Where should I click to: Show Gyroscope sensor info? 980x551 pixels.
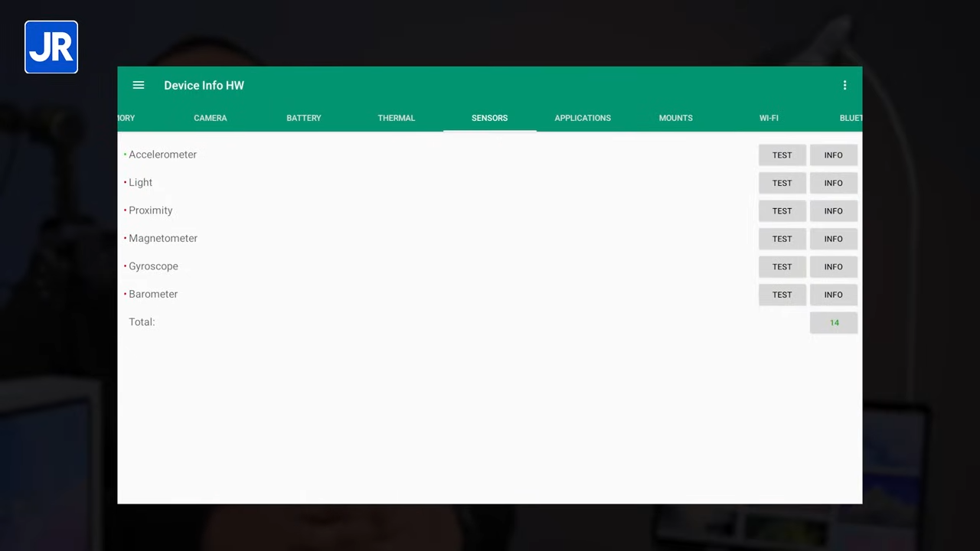pos(833,267)
